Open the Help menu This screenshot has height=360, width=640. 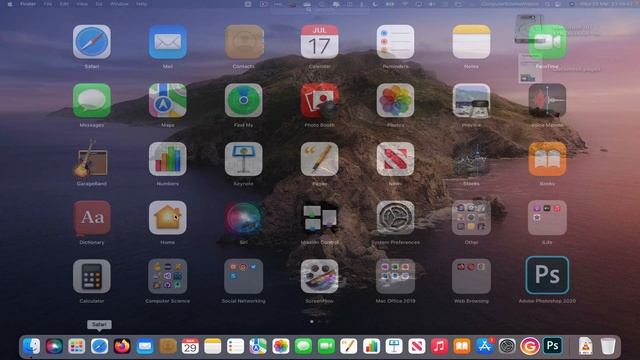tap(141, 4)
